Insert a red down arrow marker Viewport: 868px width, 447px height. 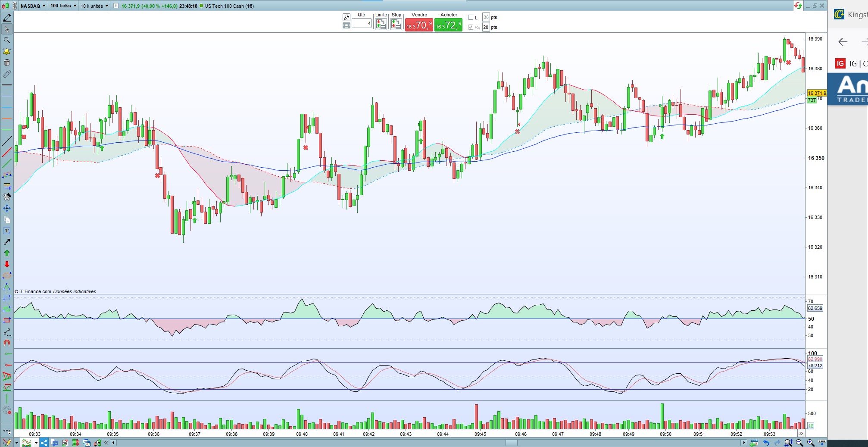pos(7,264)
